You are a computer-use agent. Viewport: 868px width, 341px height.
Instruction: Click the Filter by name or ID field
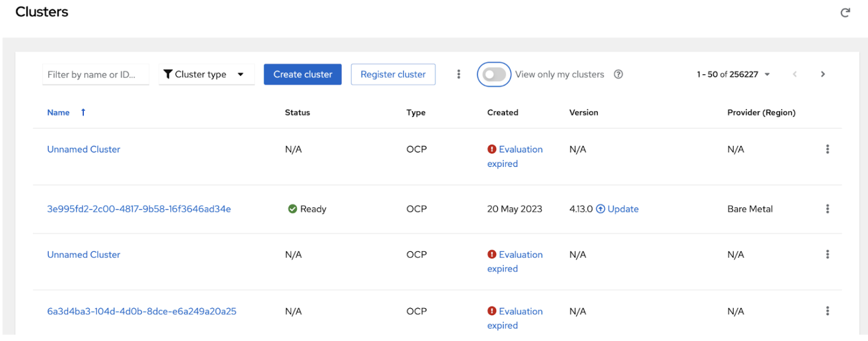(x=96, y=74)
